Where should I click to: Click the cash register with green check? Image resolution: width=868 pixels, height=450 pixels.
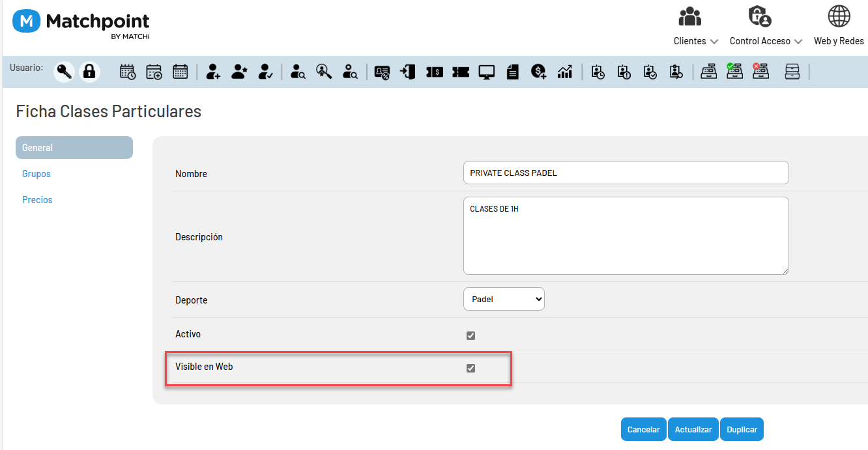coord(734,71)
